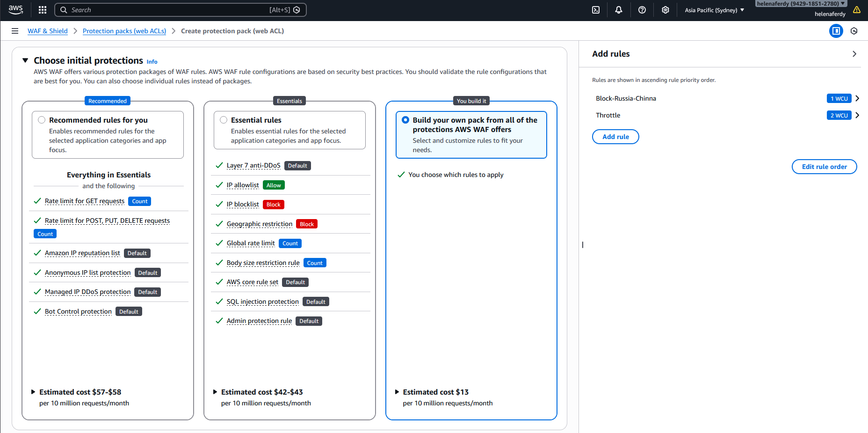Viewport: 868px width, 433px height.
Task: Toggle the hamburger side navigation menu
Action: 15,31
